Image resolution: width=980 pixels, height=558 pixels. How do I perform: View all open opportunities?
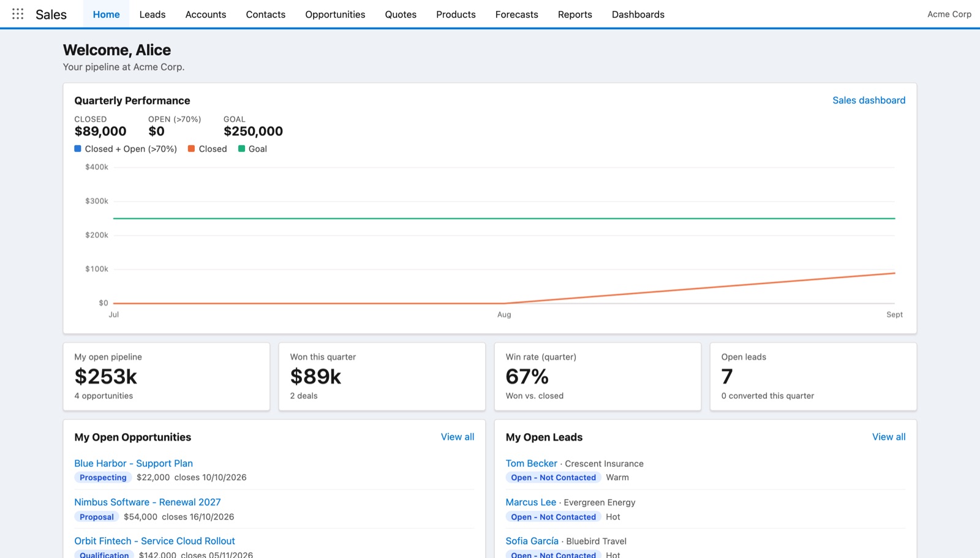pyautogui.click(x=458, y=437)
